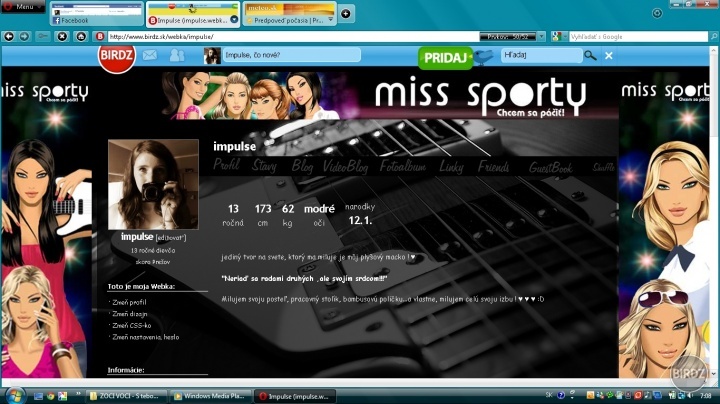The width and height of the screenshot is (720, 404).
Task: Click the [editovať] link
Action: coord(171,238)
